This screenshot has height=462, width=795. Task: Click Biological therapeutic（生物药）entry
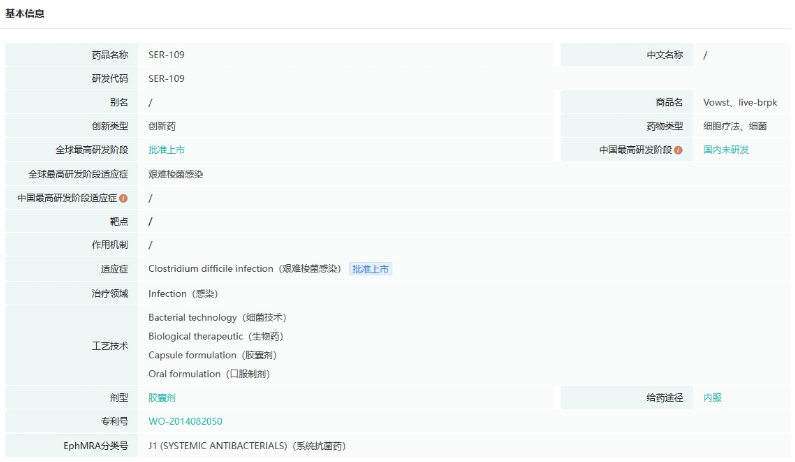215,337
